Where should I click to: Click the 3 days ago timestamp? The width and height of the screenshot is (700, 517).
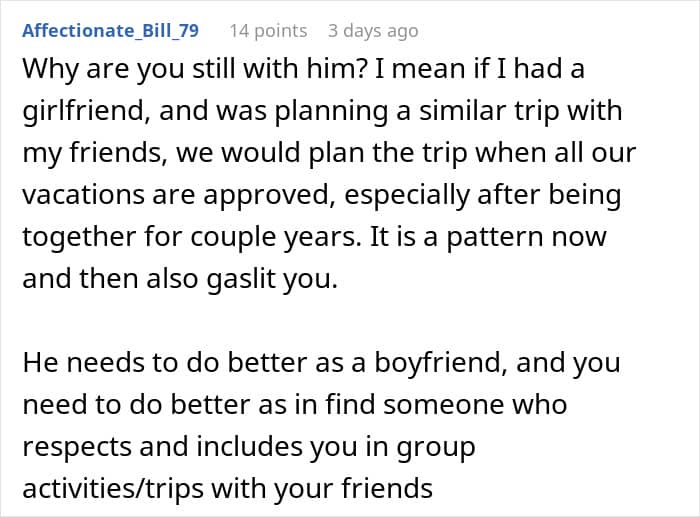(373, 31)
